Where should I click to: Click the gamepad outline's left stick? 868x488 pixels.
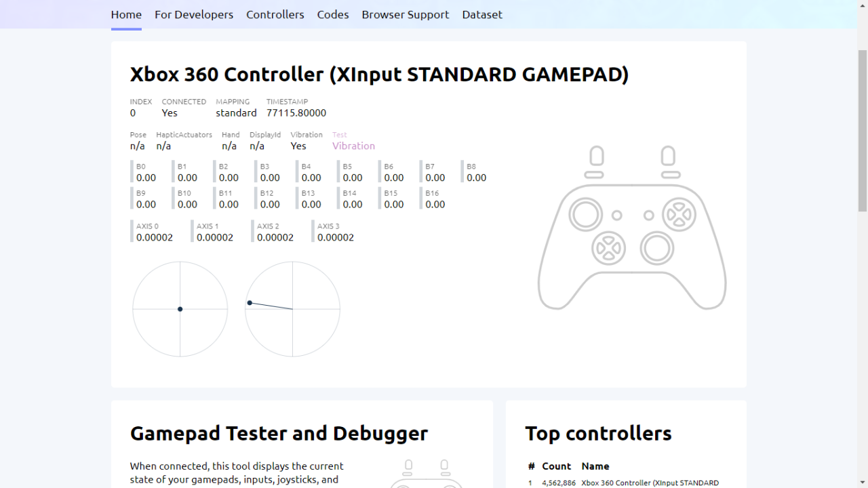point(585,215)
